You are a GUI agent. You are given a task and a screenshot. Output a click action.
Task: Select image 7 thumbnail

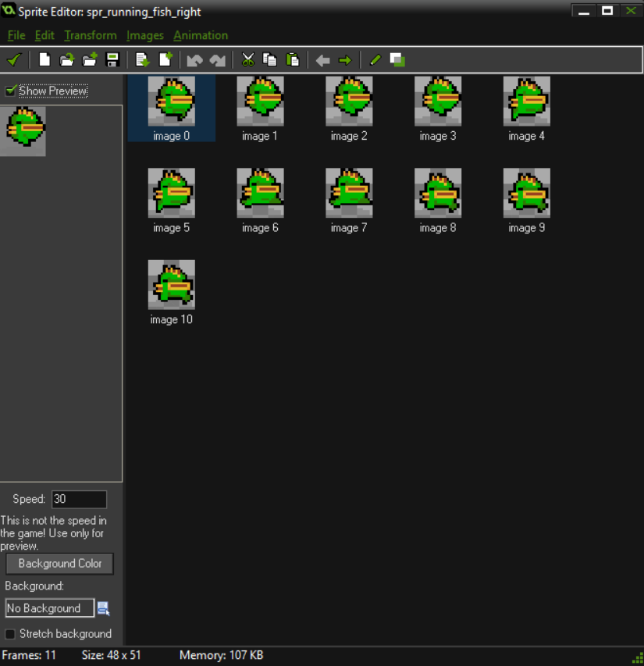click(349, 193)
